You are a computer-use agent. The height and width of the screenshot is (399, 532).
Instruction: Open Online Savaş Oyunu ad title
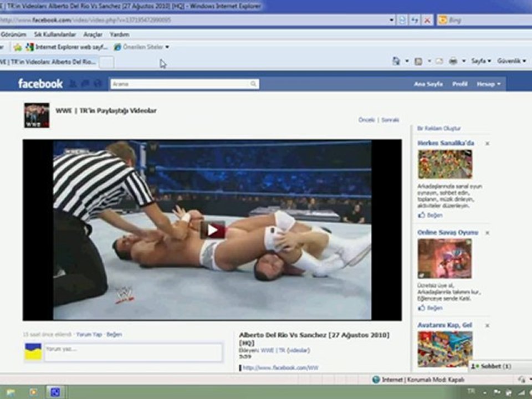pyautogui.click(x=448, y=232)
